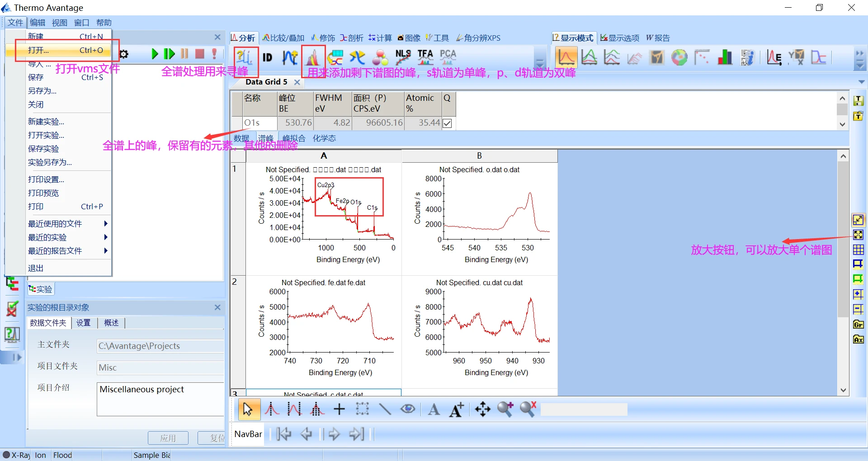The height and width of the screenshot is (461, 868).
Task: Switch to the 显示选项 tab
Action: pos(620,38)
